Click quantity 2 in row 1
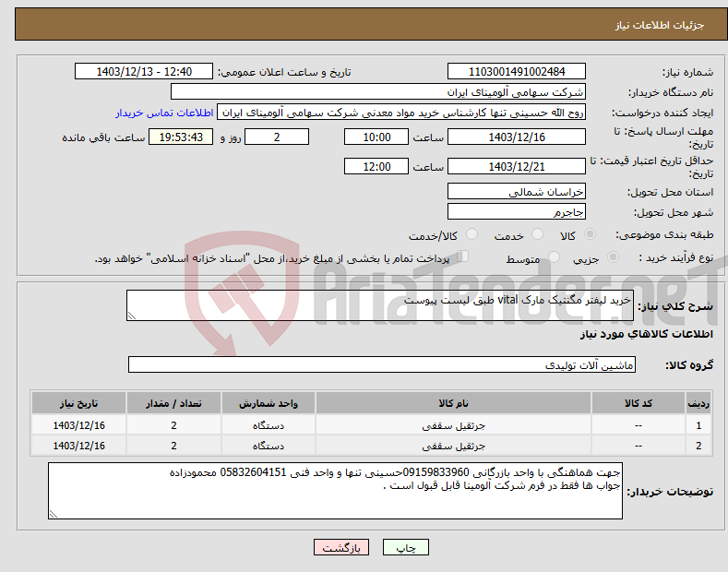The height and width of the screenshot is (572, 728). pyautogui.click(x=173, y=425)
